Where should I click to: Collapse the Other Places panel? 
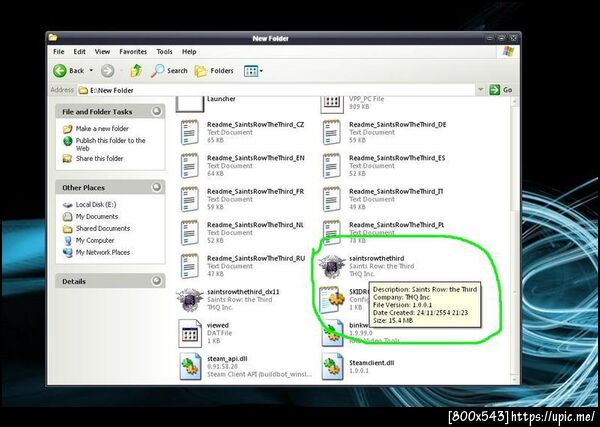pyautogui.click(x=157, y=187)
